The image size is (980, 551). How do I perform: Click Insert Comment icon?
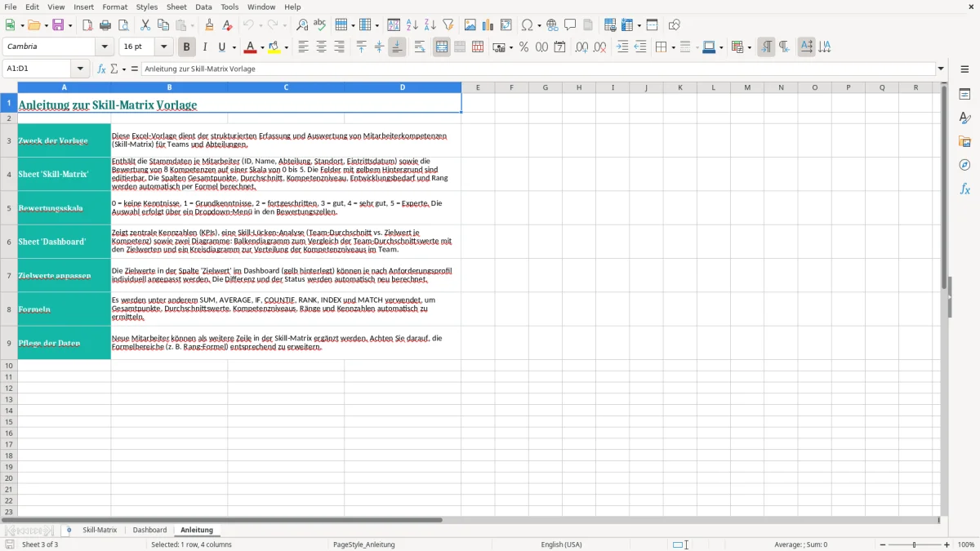(x=570, y=25)
